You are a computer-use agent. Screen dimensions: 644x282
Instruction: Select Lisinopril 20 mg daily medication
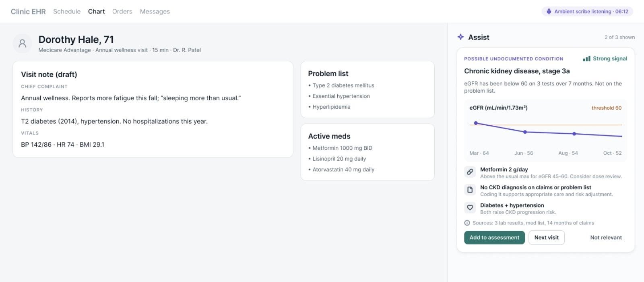point(337,159)
